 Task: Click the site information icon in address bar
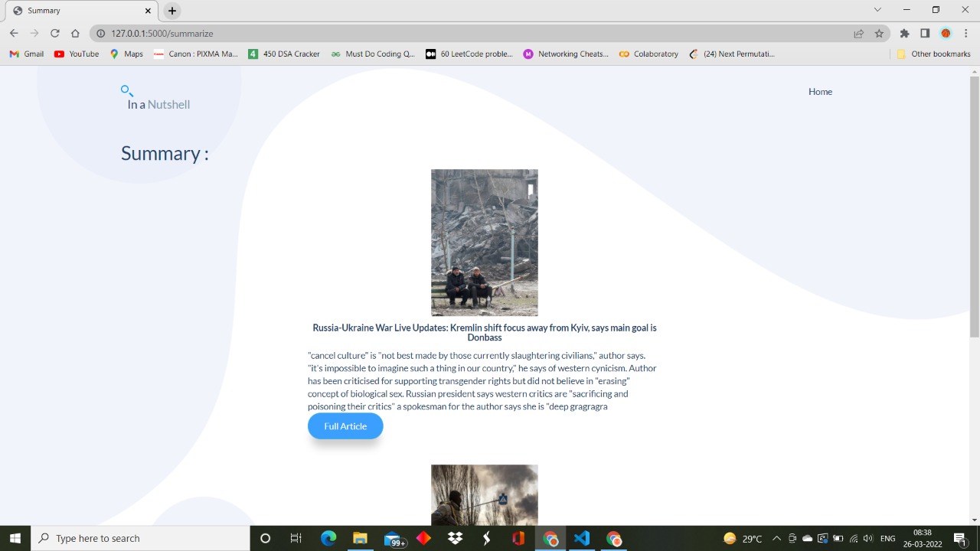tap(100, 33)
